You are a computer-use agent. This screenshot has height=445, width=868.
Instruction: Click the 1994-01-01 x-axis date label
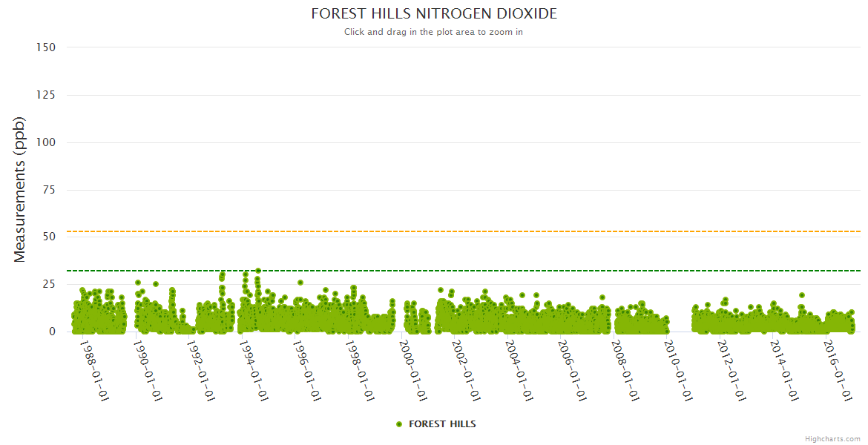pos(253,370)
